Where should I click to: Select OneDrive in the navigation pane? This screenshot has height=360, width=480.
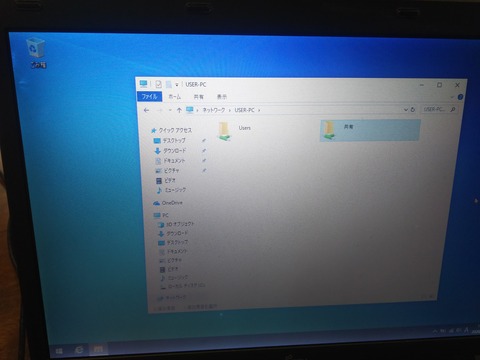168,203
